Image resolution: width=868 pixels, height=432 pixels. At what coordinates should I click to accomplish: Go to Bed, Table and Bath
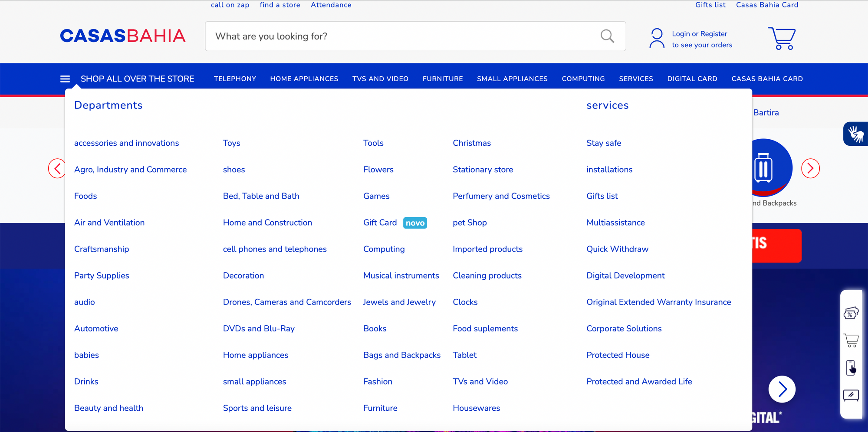(261, 196)
